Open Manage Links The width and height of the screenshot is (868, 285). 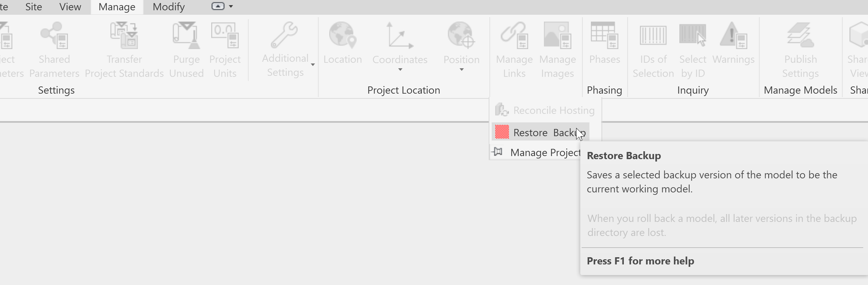514,48
